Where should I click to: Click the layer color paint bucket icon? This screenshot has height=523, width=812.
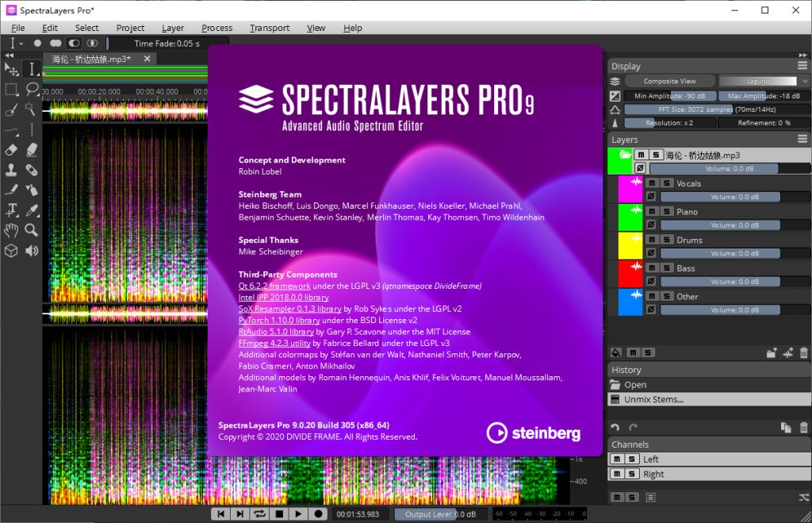(x=615, y=353)
